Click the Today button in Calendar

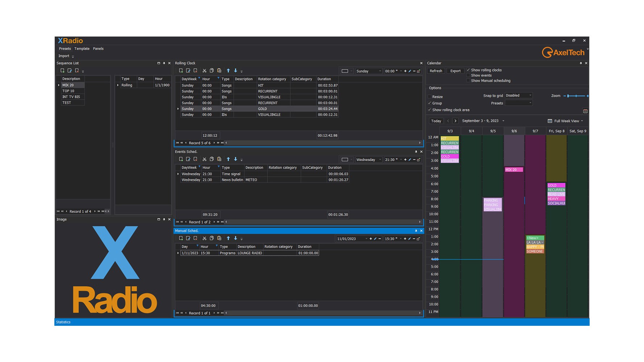click(x=436, y=121)
